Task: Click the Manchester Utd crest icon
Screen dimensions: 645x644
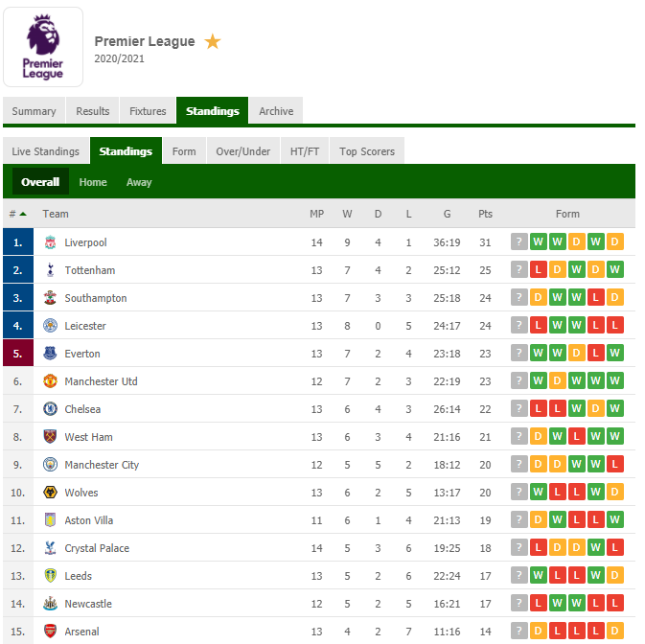Action: [50, 381]
